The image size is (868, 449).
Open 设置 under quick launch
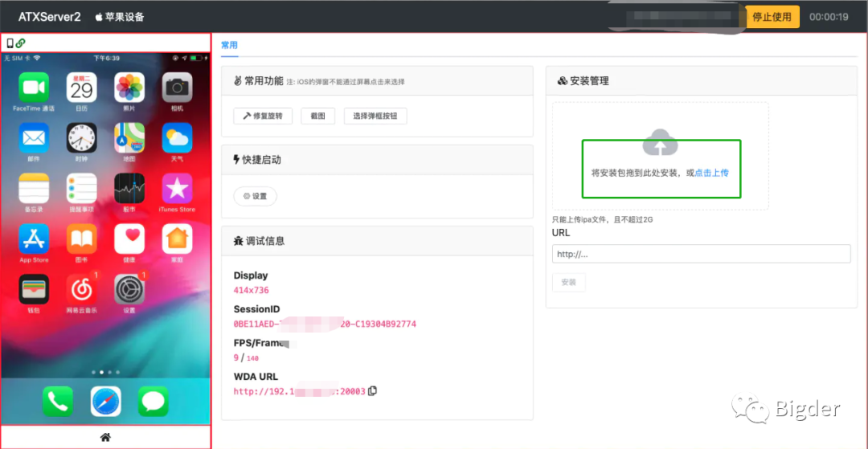coord(255,196)
